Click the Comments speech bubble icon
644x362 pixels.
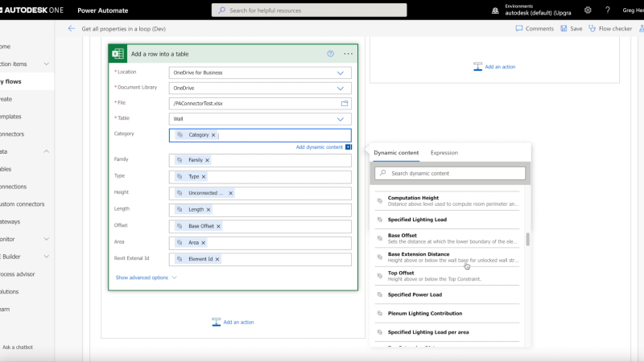pyautogui.click(x=519, y=28)
